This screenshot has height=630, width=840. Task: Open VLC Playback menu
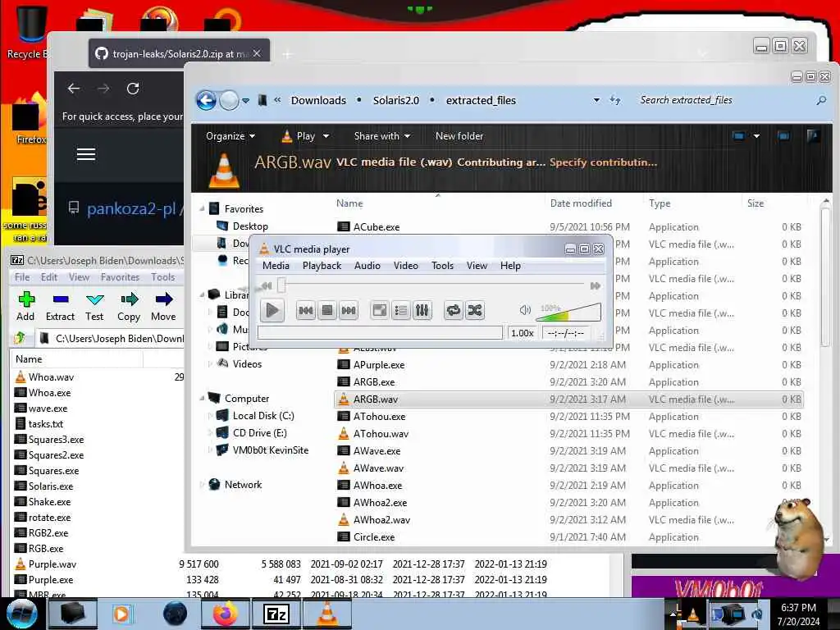tap(322, 266)
